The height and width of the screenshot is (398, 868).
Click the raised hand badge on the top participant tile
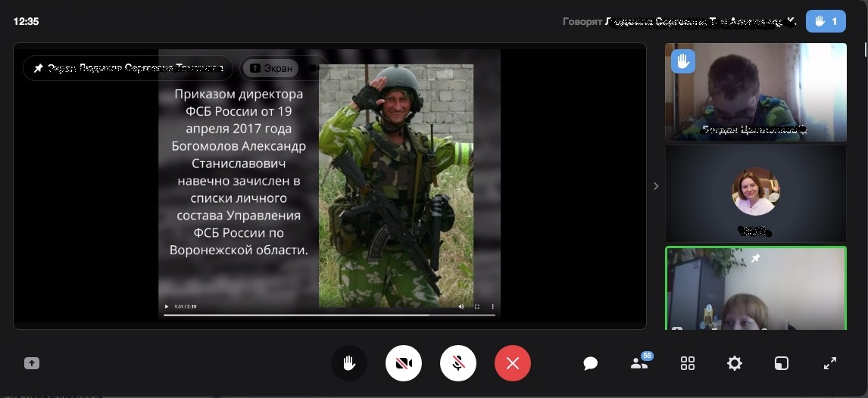pyautogui.click(x=683, y=61)
